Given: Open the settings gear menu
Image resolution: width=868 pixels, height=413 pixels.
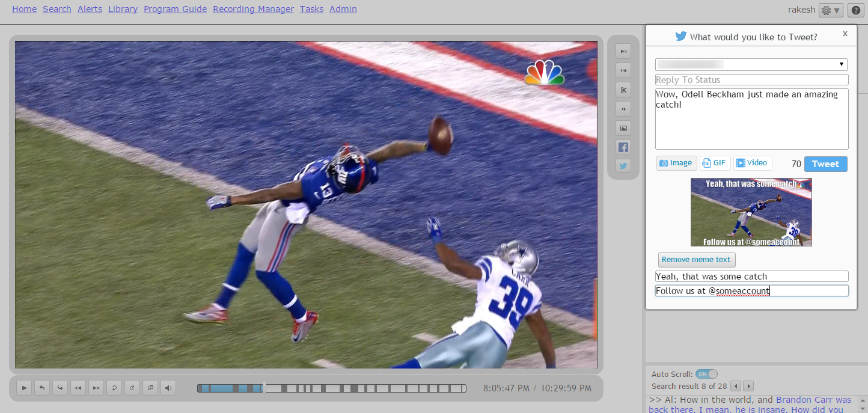Looking at the screenshot, I should (x=831, y=10).
